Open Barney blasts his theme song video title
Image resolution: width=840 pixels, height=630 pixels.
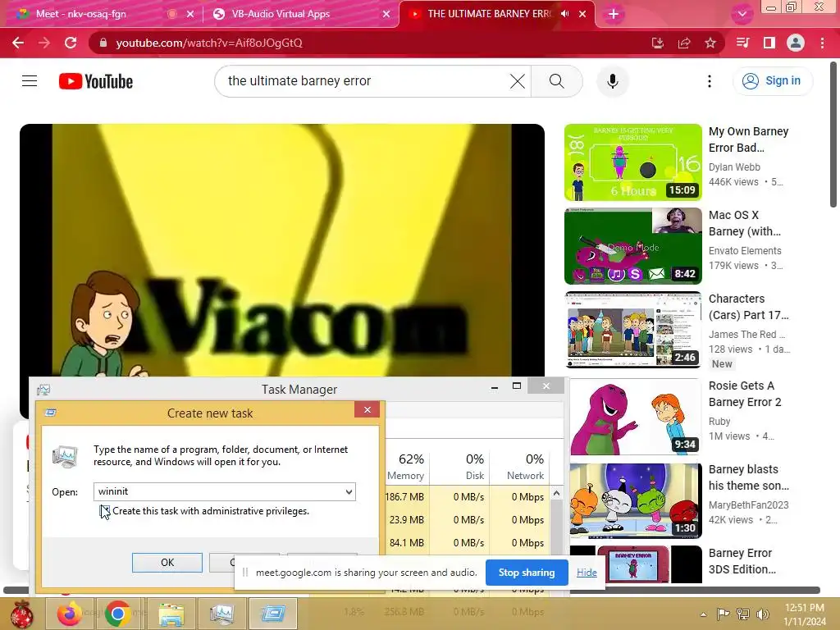[748, 477]
